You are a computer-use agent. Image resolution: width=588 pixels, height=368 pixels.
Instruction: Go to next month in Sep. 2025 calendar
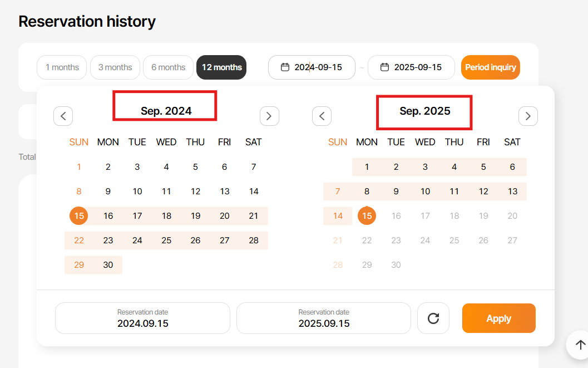click(x=528, y=116)
